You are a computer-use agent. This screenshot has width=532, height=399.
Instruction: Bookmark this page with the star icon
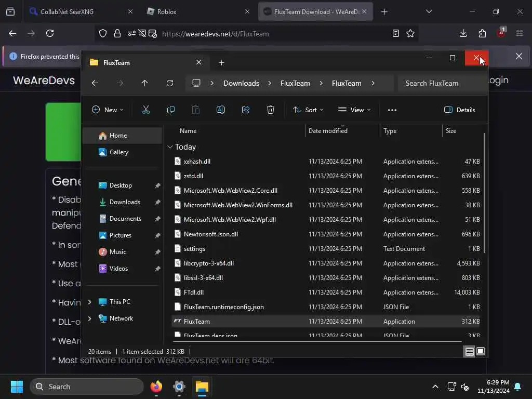(410, 34)
